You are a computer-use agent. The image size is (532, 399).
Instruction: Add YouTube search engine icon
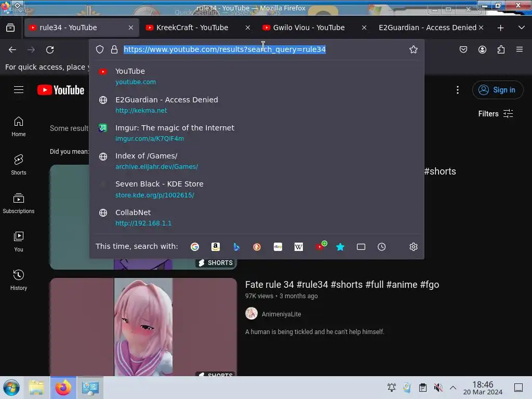(321, 246)
